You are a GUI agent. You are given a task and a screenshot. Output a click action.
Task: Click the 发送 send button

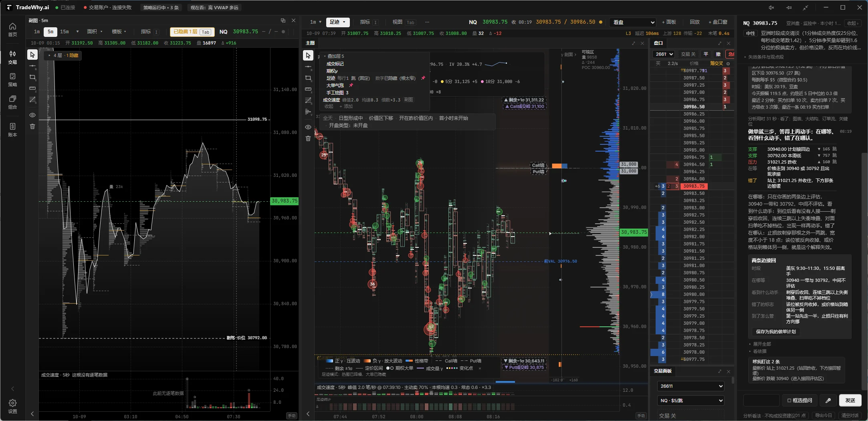coord(850,400)
